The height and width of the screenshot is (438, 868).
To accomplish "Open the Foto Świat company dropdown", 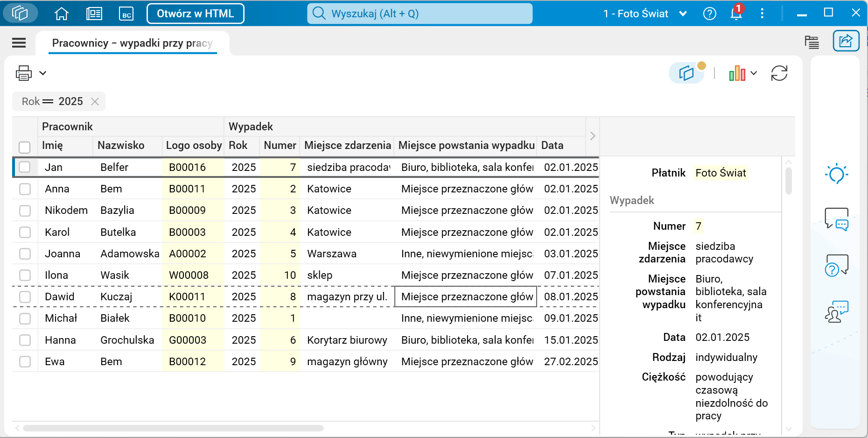I will coord(645,14).
